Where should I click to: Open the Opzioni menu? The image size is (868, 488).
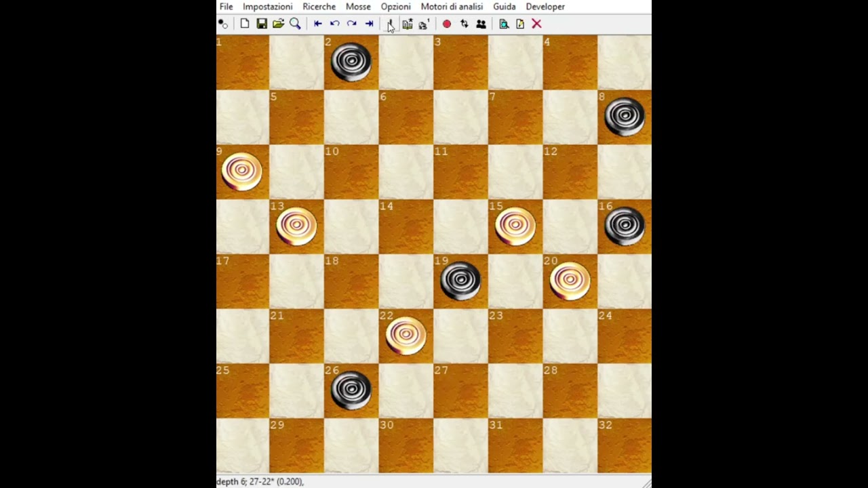(396, 7)
